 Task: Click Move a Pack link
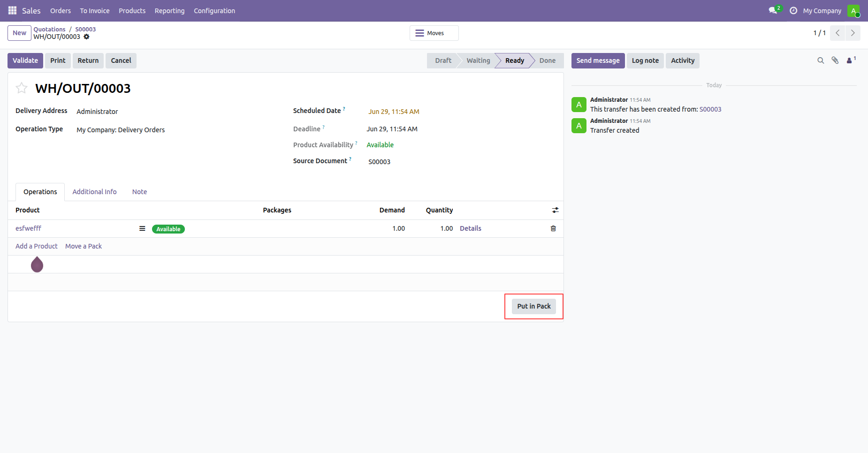84,246
